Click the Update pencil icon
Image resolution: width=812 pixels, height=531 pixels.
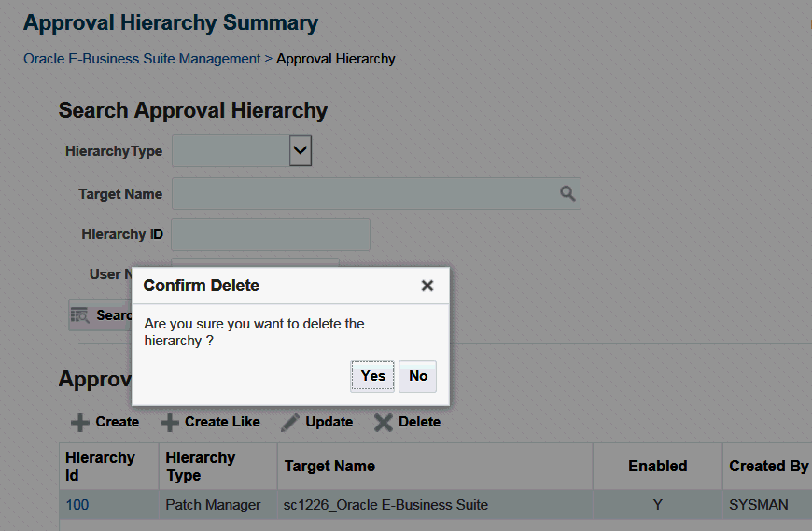click(x=290, y=423)
